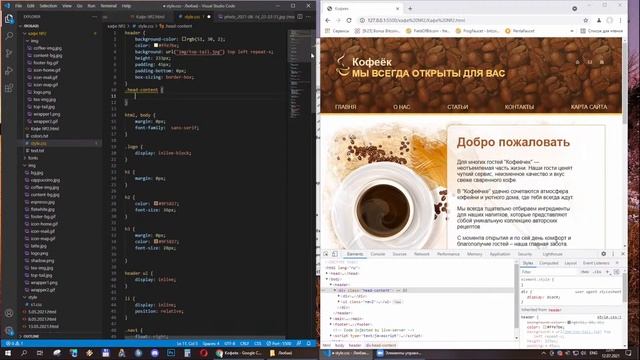Image resolution: width=640 pixels, height=360 pixels.
Task: Expand the main node in Elements tree
Action: pyautogui.click(x=331, y=318)
